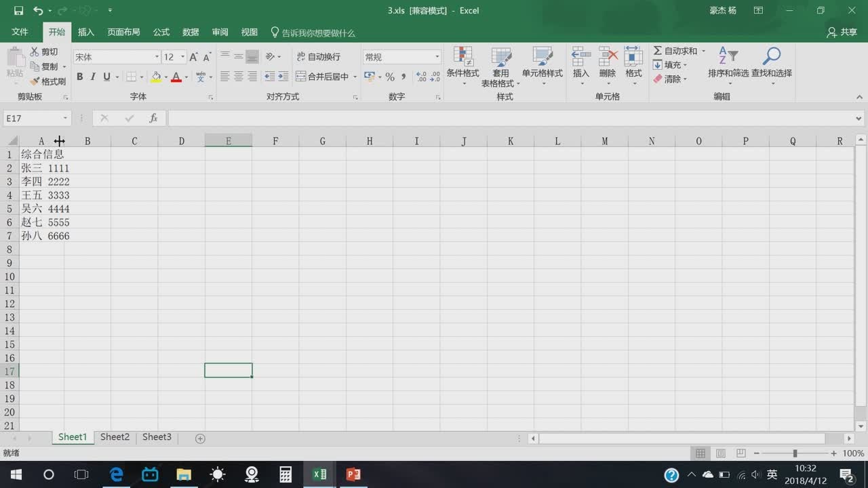Increase the indent
The width and height of the screenshot is (868, 488).
point(283,77)
